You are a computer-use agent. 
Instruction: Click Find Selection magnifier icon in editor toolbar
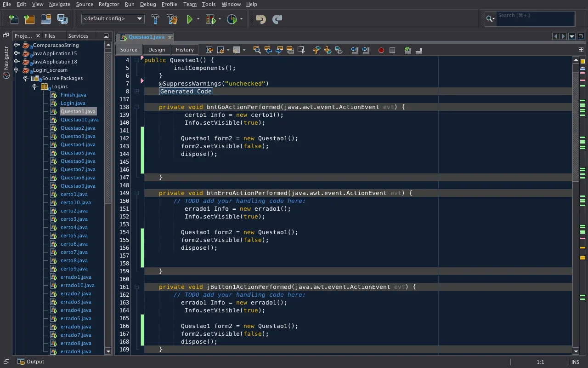point(257,50)
